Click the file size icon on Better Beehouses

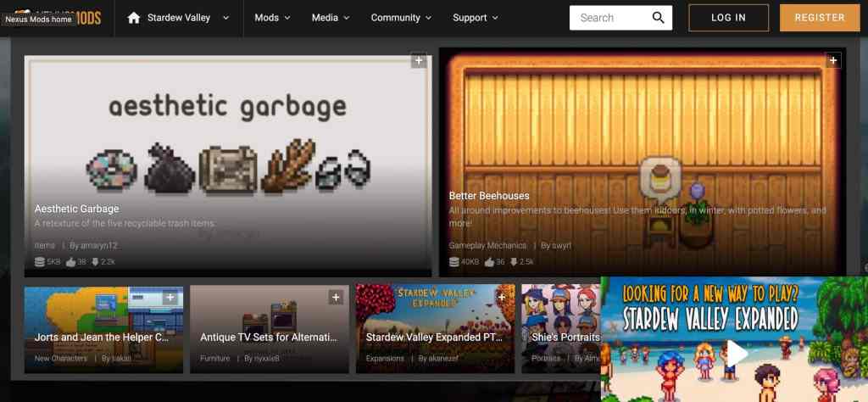[454, 262]
